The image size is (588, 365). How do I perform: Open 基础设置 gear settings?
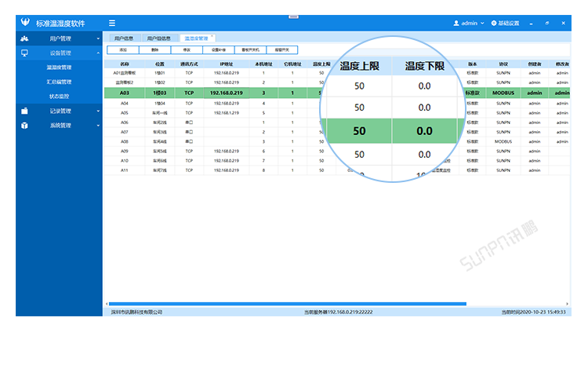pos(505,24)
